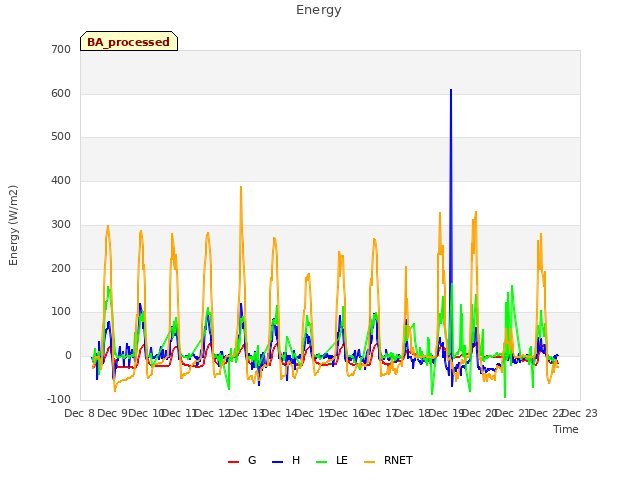Click the orange RNET peak near 390 on Dec 13
Viewport: 640px width, 480px height.
coord(241,187)
